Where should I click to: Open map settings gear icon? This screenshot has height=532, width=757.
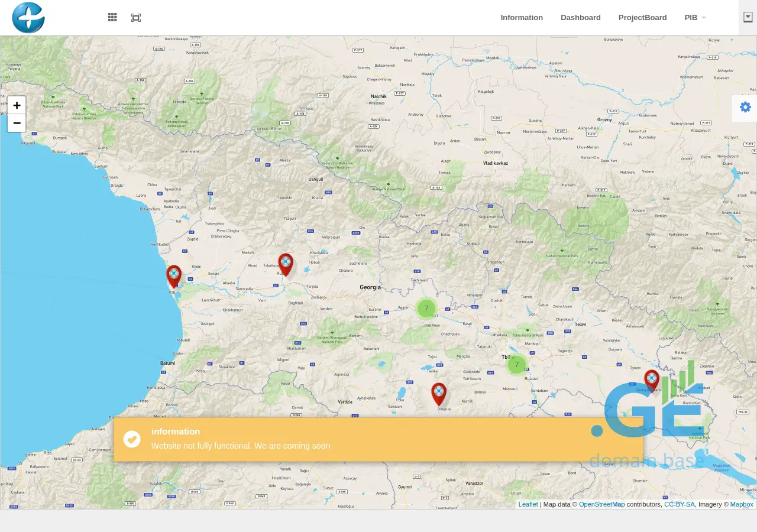tap(745, 108)
